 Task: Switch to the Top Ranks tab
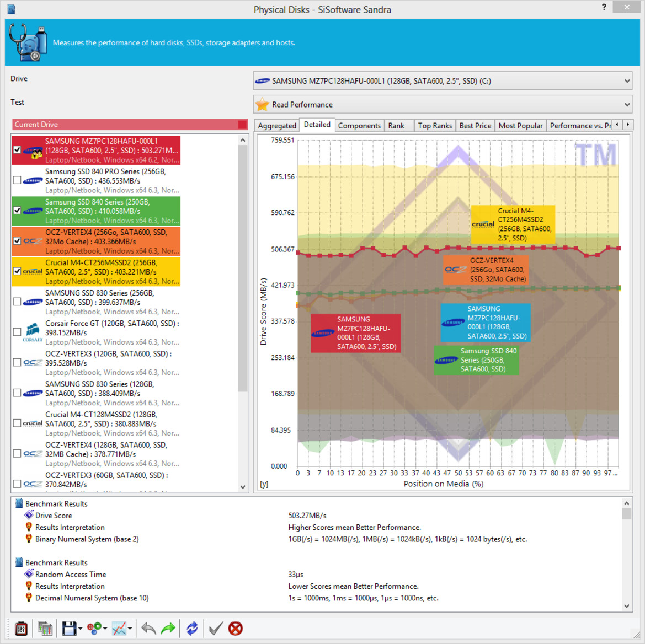[x=435, y=125]
